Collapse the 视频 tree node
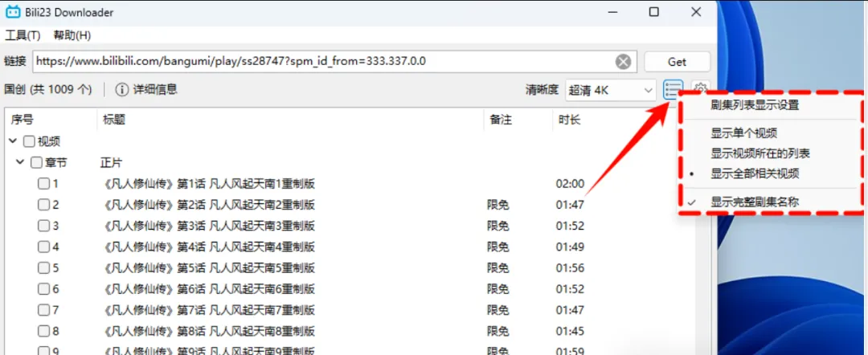 tap(14, 141)
